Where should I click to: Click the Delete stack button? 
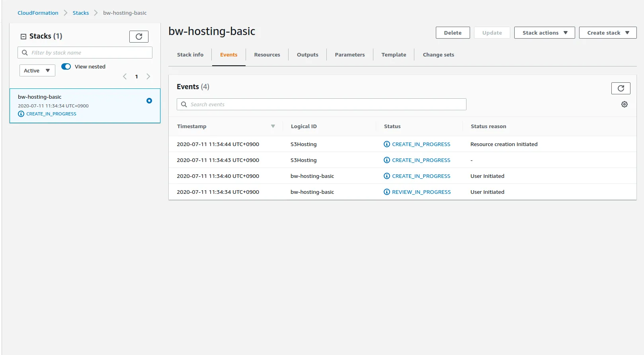pos(453,33)
